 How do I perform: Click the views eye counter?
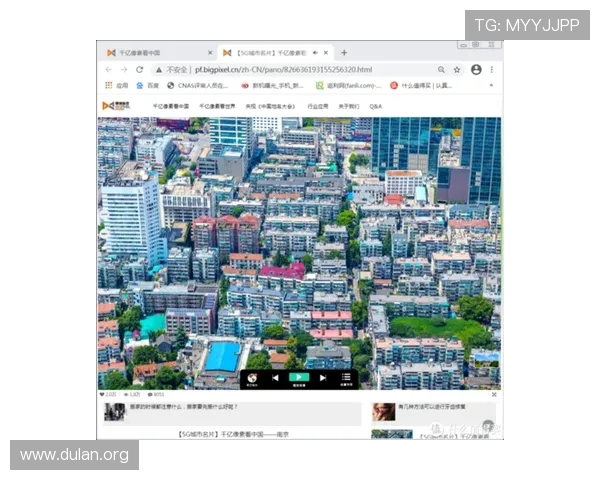[x=132, y=394]
